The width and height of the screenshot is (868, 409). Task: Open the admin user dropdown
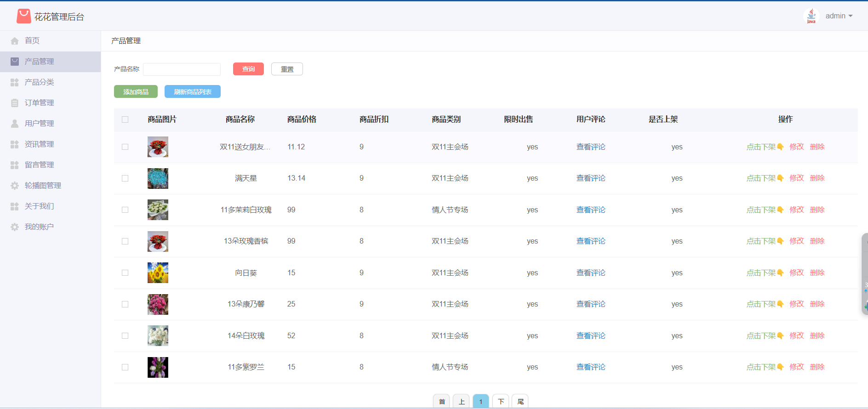pyautogui.click(x=839, y=16)
